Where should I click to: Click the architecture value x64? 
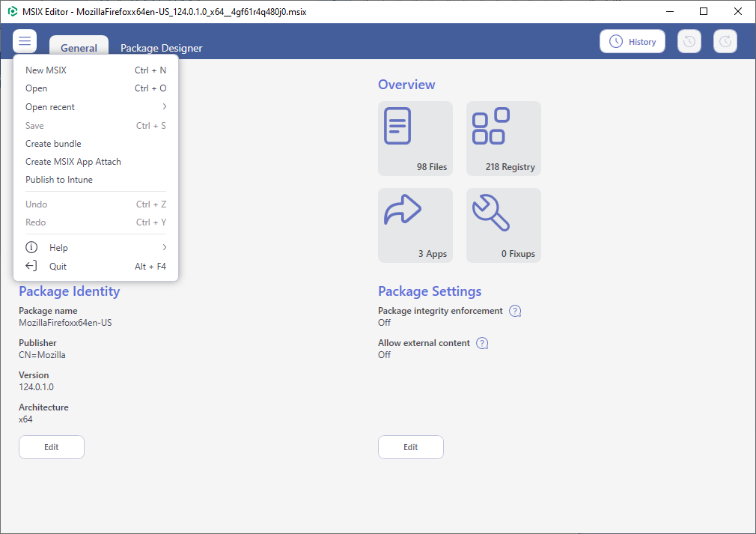pos(25,419)
